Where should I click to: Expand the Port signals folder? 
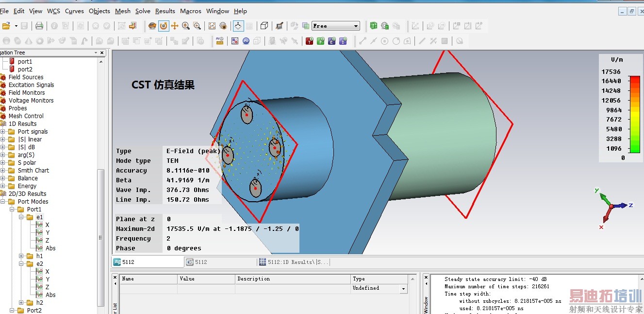click(3, 132)
